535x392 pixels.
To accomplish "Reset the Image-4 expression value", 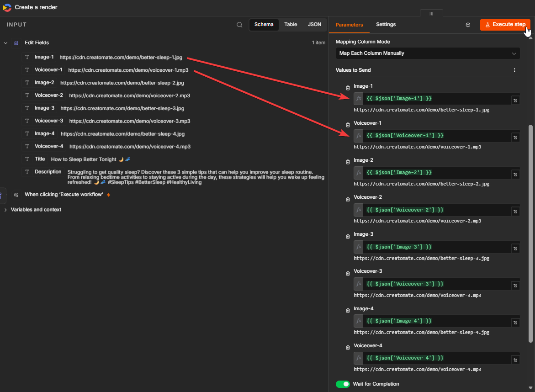I will click(x=515, y=323).
